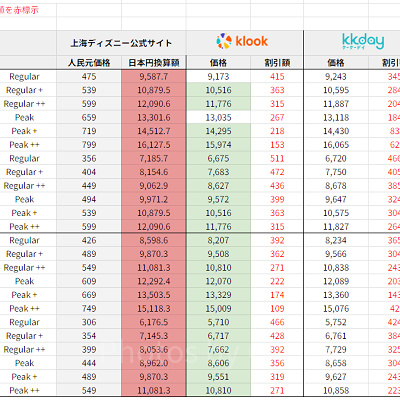Click the klook price 5,710
Screen dimensions: 400x400
[218, 323]
